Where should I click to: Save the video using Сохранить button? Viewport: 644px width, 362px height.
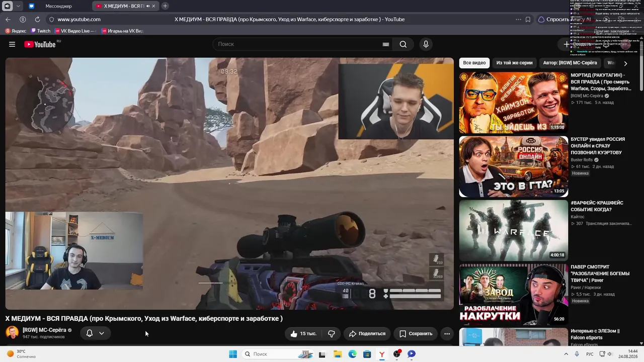(x=416, y=333)
